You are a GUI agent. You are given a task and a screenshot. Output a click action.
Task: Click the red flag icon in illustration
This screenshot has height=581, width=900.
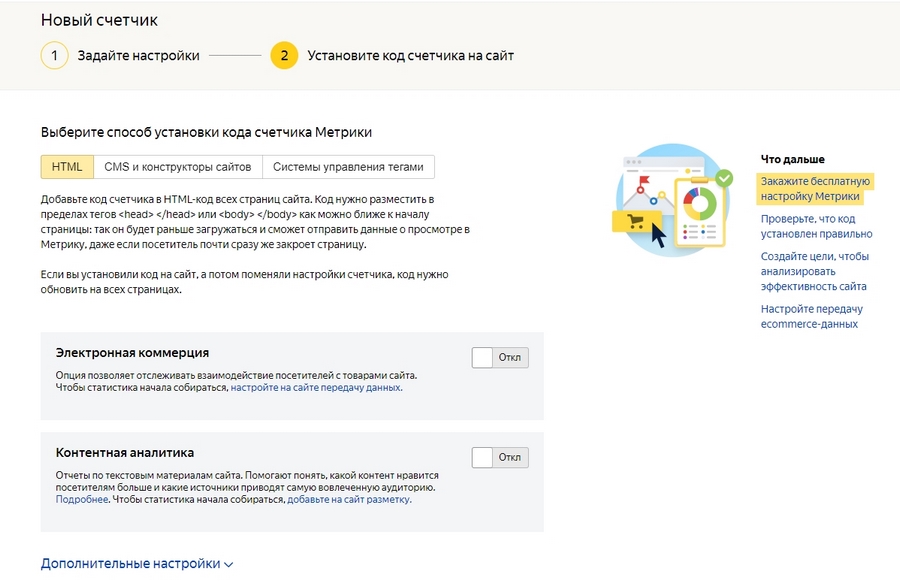tap(644, 180)
